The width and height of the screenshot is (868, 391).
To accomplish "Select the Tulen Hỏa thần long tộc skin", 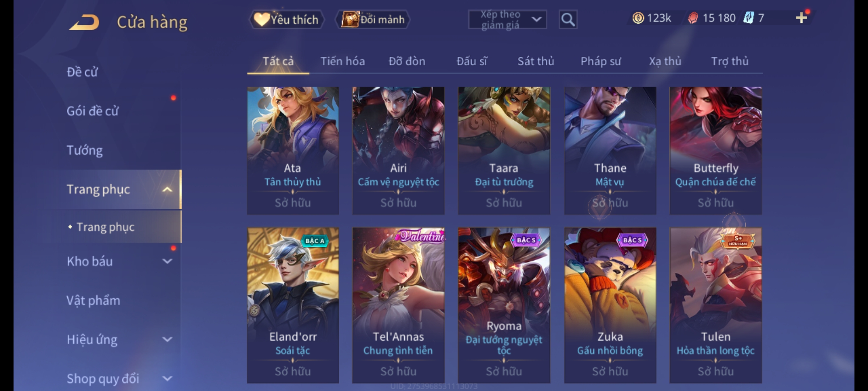I will [715, 305].
